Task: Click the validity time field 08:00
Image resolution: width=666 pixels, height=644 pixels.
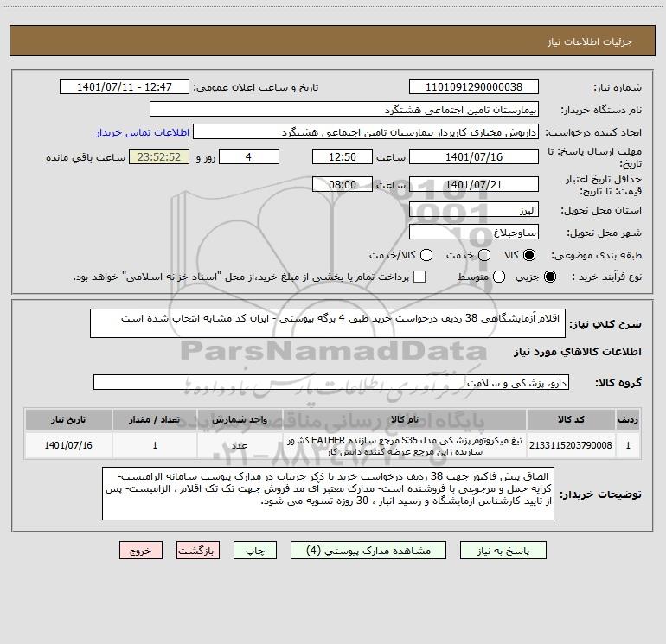Action: [343, 184]
